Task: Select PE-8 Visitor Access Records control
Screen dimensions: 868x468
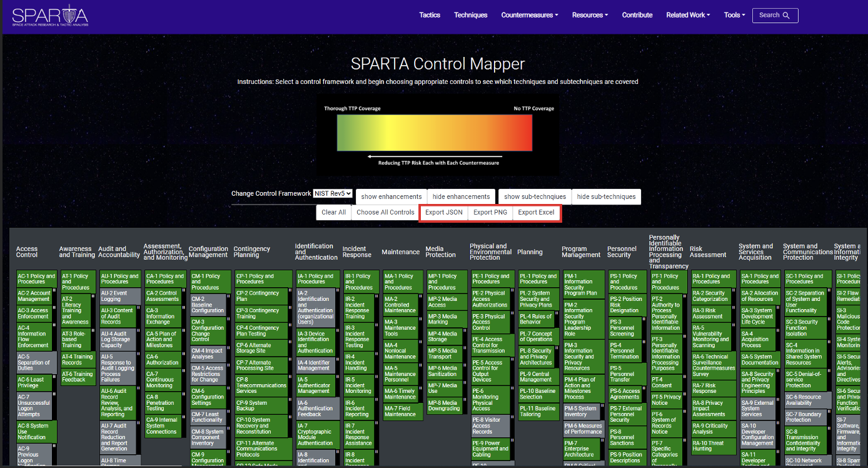Action: (x=489, y=425)
